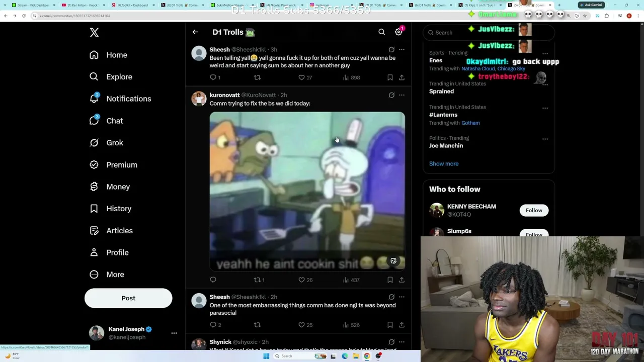Open the Windows Start menu
644x362 pixels.
pyautogui.click(x=266, y=356)
